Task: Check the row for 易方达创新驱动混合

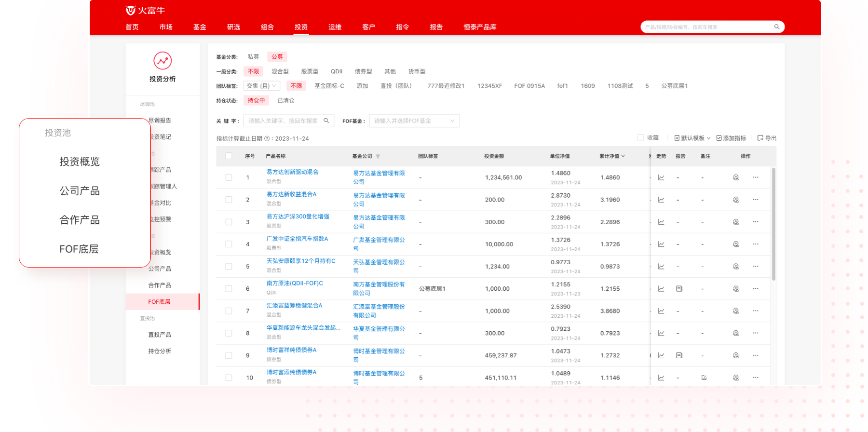Action: (229, 177)
